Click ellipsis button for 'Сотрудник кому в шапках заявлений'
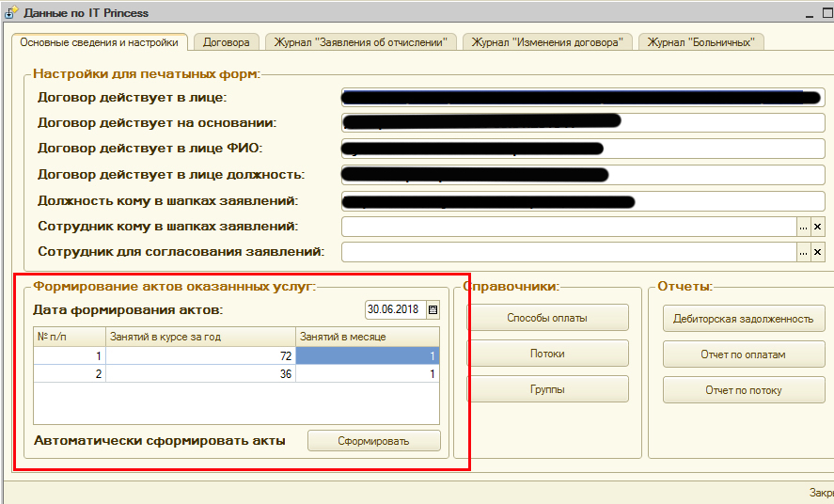This screenshot has width=834, height=504. 803,227
